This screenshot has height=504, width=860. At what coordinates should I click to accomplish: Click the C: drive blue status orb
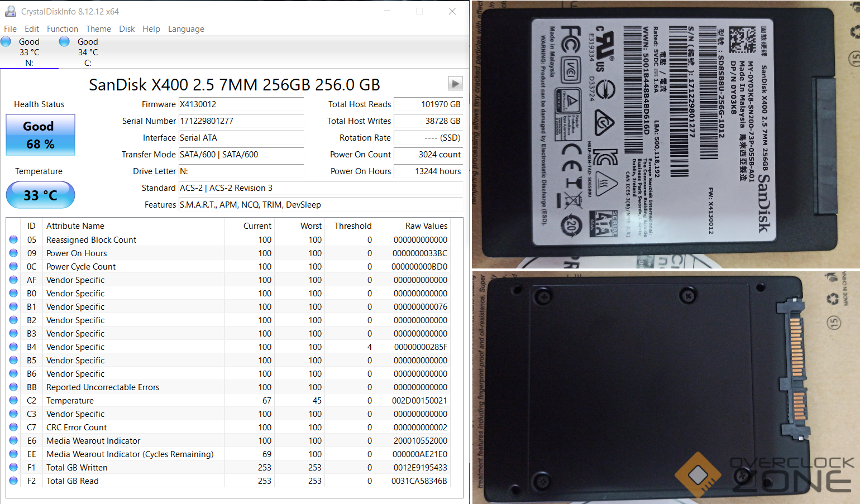[64, 41]
